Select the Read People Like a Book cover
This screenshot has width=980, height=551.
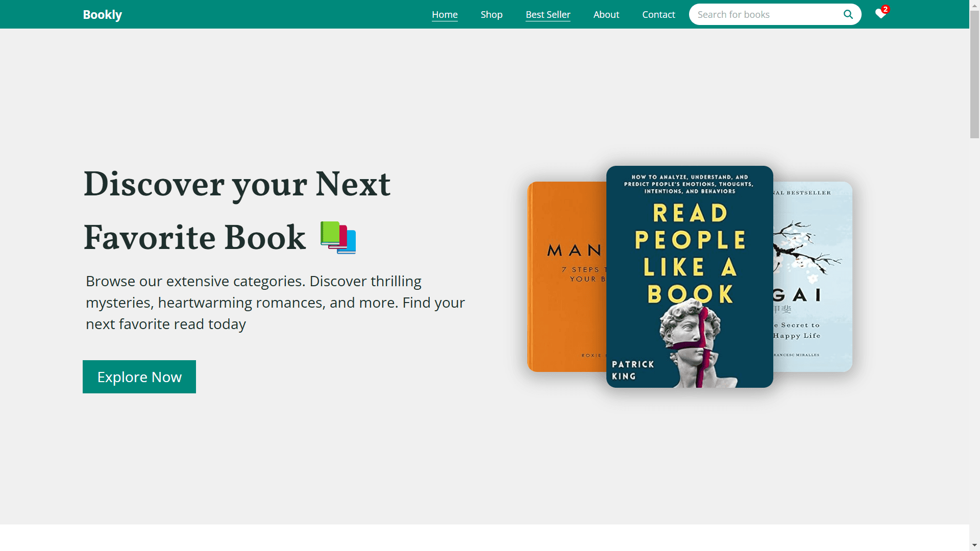pyautogui.click(x=690, y=277)
